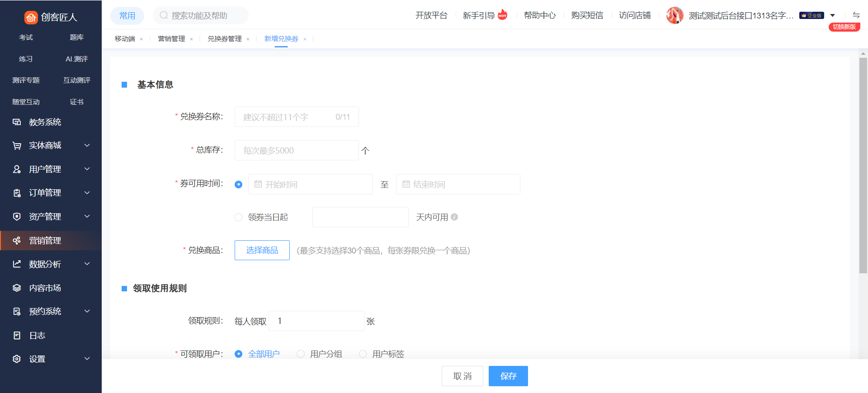Open the 购买短信 link
Viewport: 868px width, 393px height.
coord(587,15)
